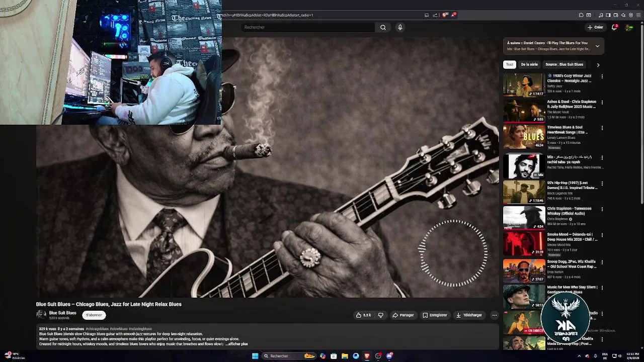Click the share page icon in address bar

435,15
